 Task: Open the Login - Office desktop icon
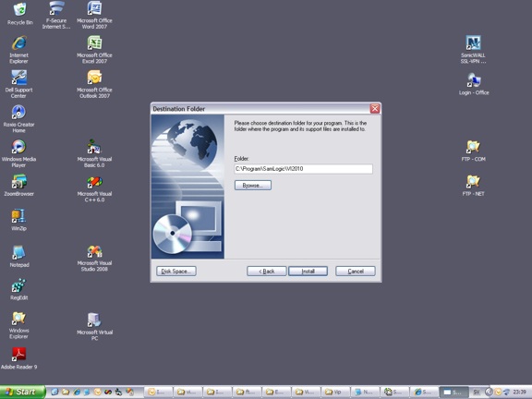(x=474, y=84)
